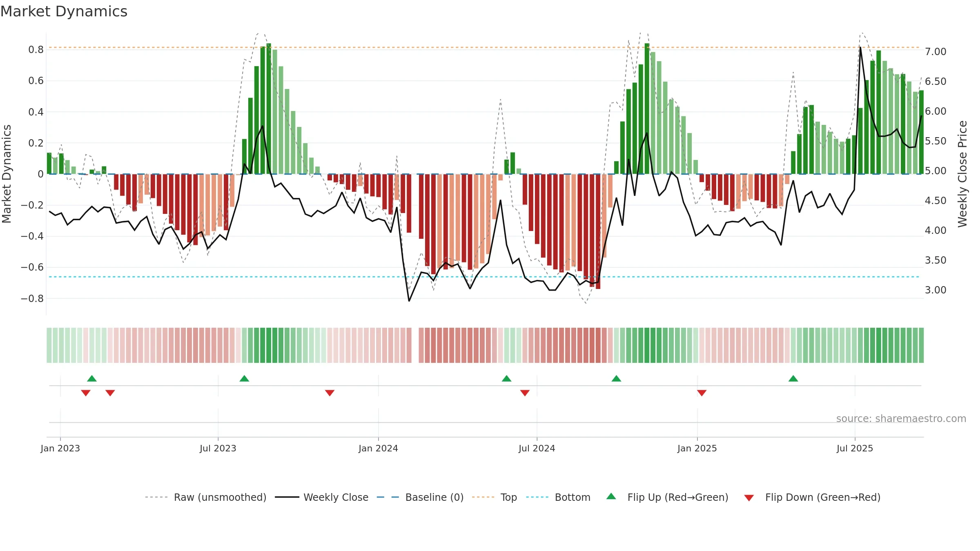Click the green Flip Up marker near Apr 2025

pyautogui.click(x=793, y=379)
